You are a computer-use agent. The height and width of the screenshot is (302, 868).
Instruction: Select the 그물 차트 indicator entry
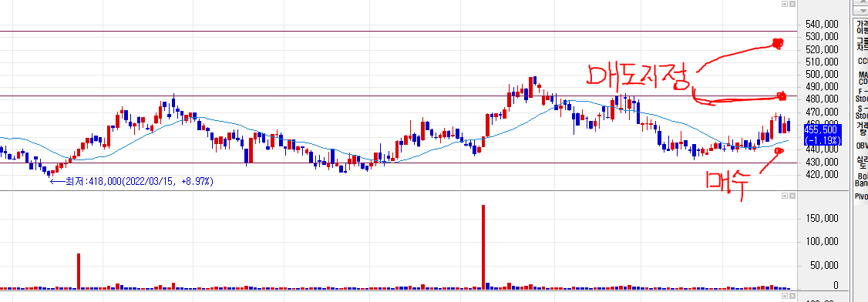pyautogui.click(x=863, y=44)
